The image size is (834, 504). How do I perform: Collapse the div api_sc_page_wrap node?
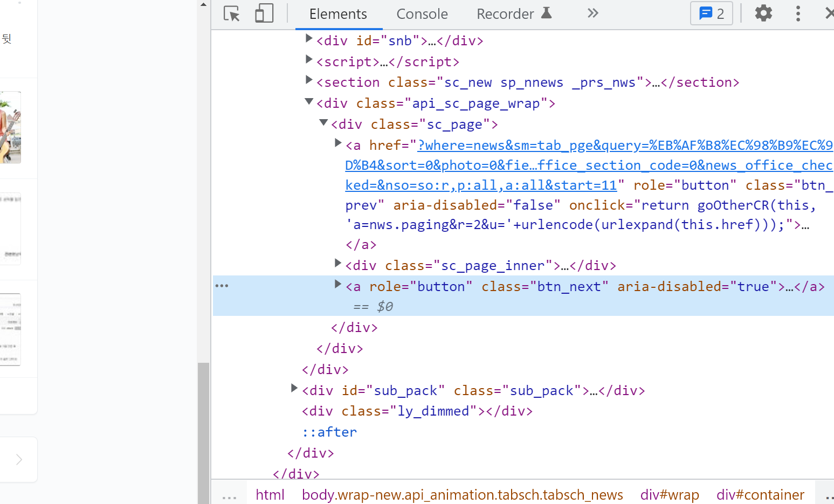309,101
